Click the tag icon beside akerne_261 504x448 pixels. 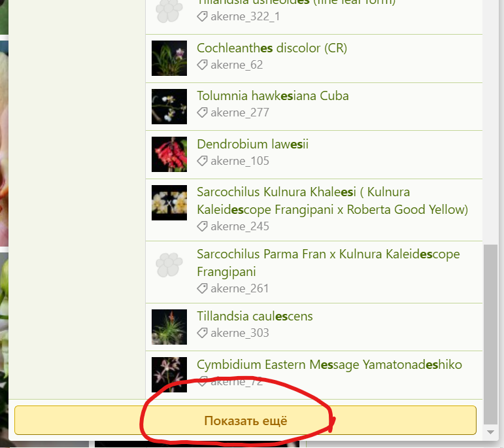pyautogui.click(x=202, y=288)
